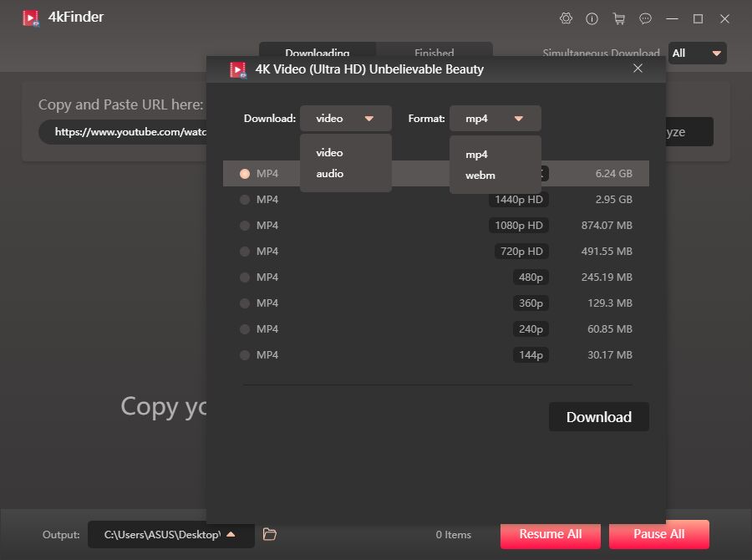The height and width of the screenshot is (560, 752).
Task: Select the 360p MP4 radio button
Action: coord(245,303)
